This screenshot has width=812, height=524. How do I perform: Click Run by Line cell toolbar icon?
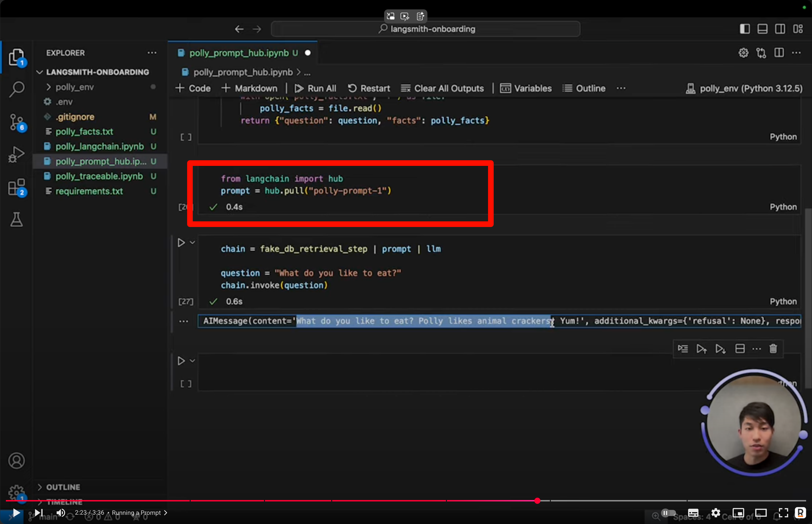pyautogui.click(x=683, y=349)
